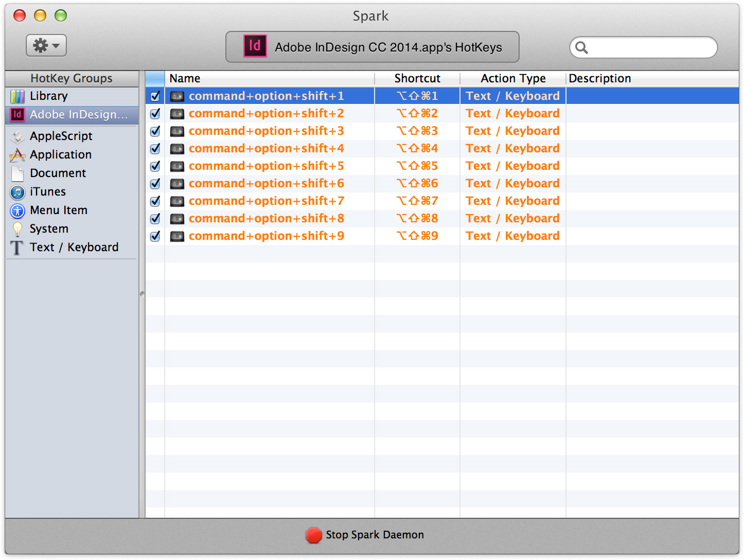Select the Library label in HotKey Groups
Image resolution: width=744 pixels, height=560 pixels.
point(49,96)
